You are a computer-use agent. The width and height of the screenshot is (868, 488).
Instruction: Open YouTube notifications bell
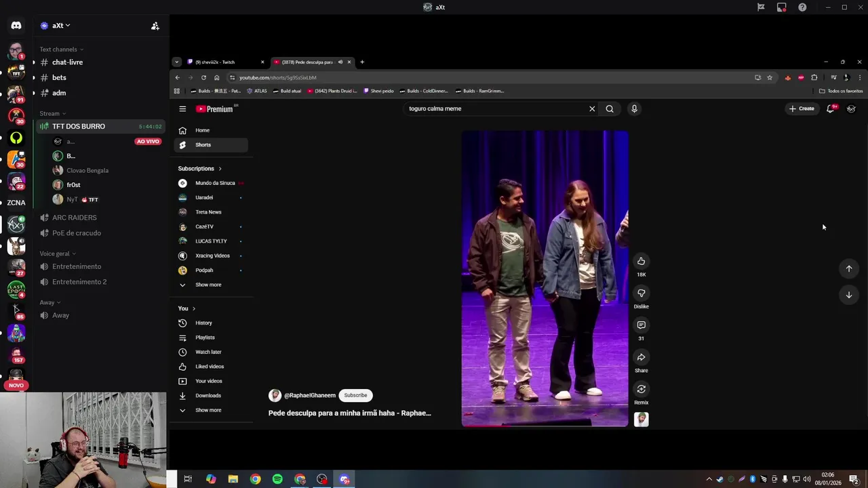point(830,108)
